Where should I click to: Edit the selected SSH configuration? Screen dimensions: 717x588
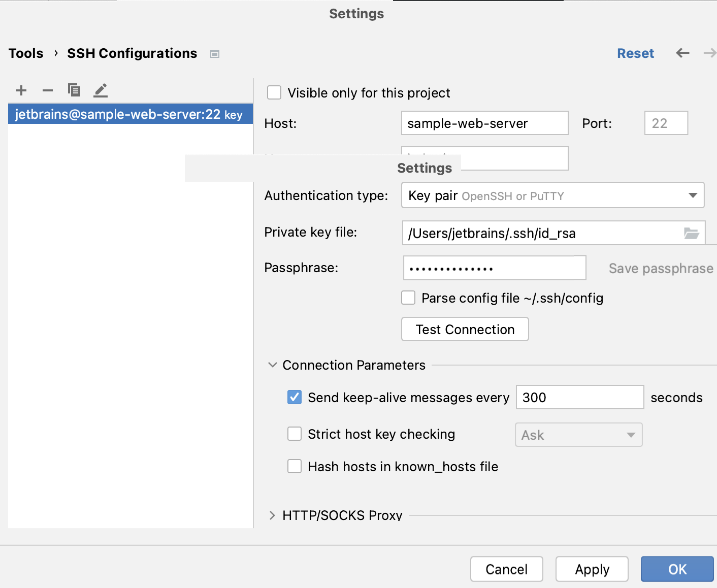pos(101,90)
